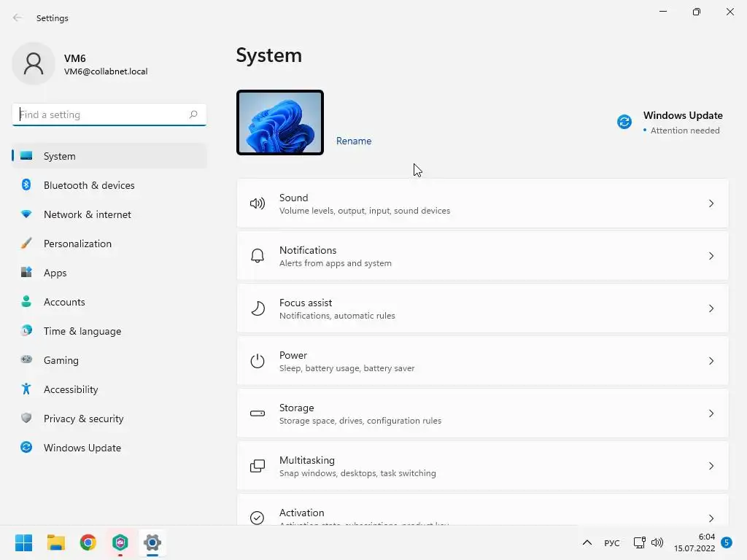Open notification center badge 5

tap(727, 542)
